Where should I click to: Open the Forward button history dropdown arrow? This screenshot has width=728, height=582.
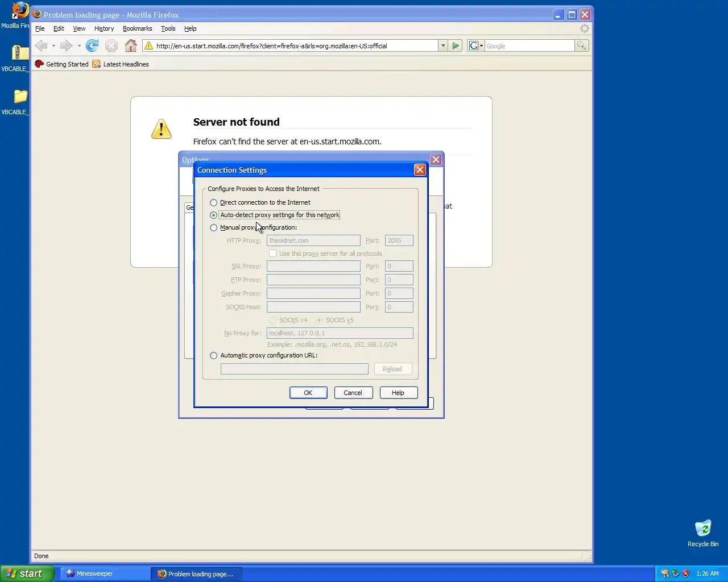click(78, 45)
